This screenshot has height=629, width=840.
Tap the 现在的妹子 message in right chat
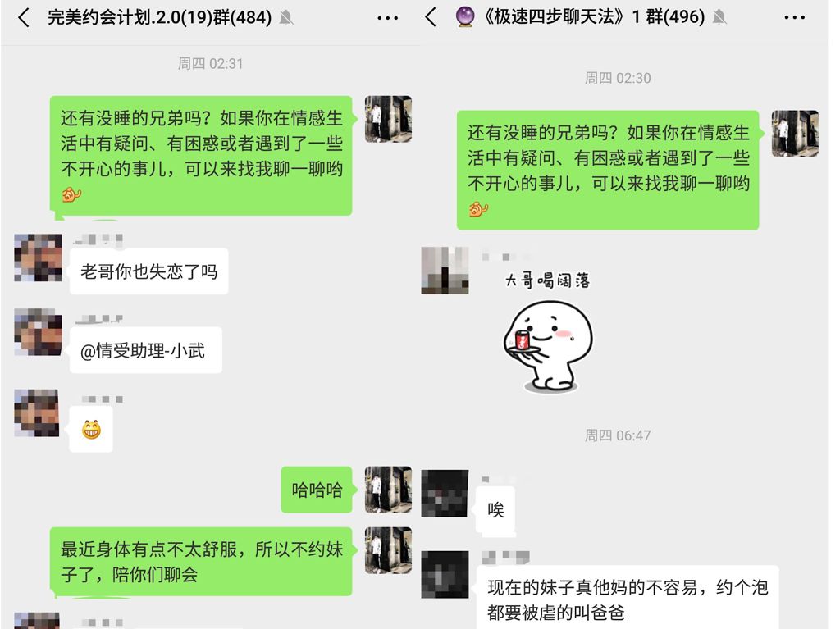pos(628,598)
